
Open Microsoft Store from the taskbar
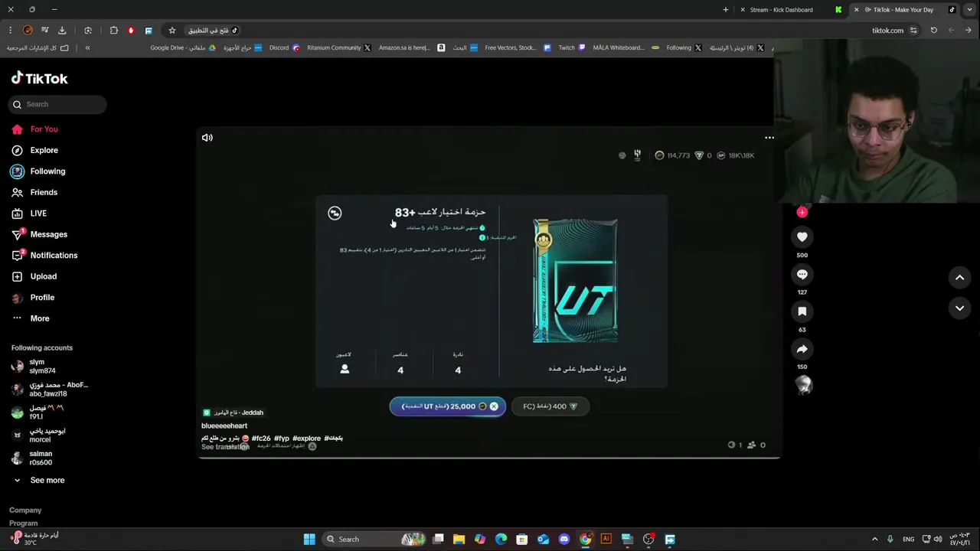(x=521, y=540)
